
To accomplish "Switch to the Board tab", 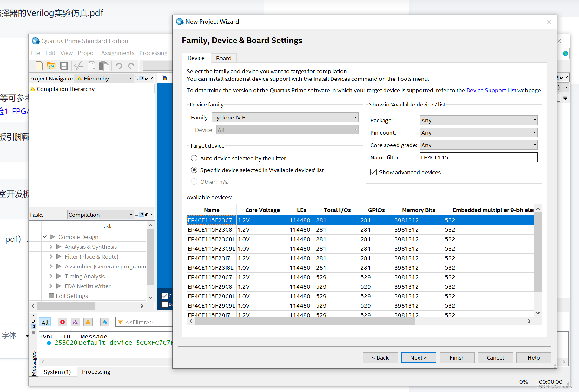I will click(x=224, y=58).
